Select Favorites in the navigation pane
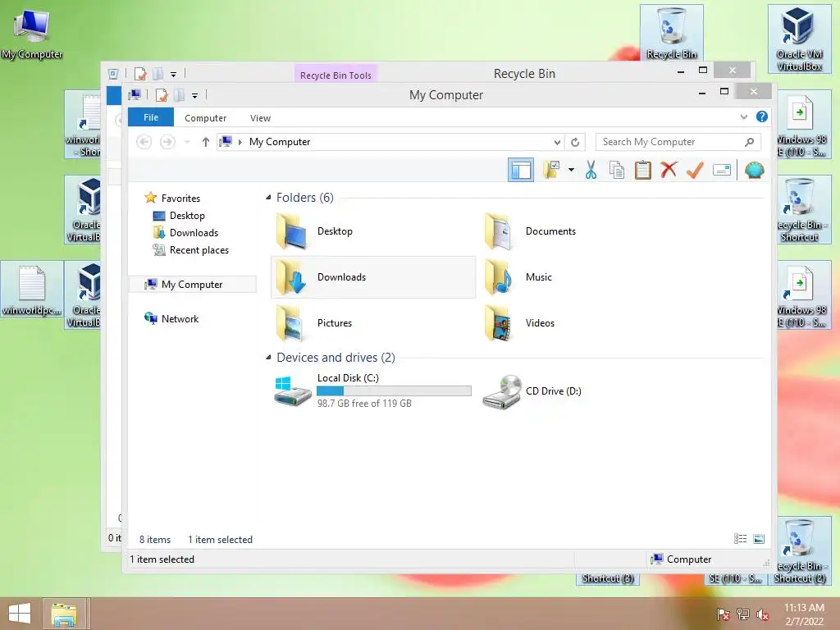Viewport: 840px width, 630px height. coord(180,199)
